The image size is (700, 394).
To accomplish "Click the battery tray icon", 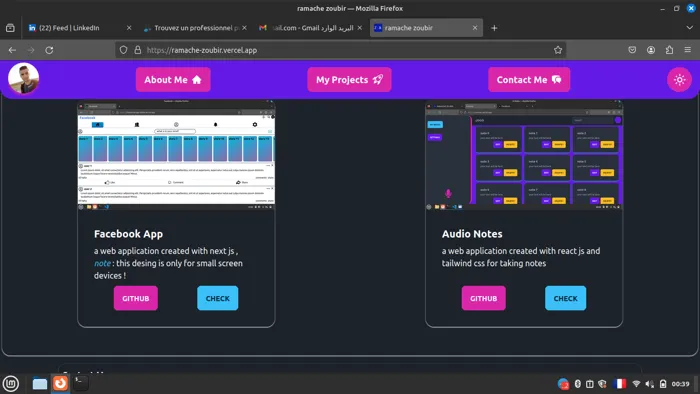I will pyautogui.click(x=663, y=384).
